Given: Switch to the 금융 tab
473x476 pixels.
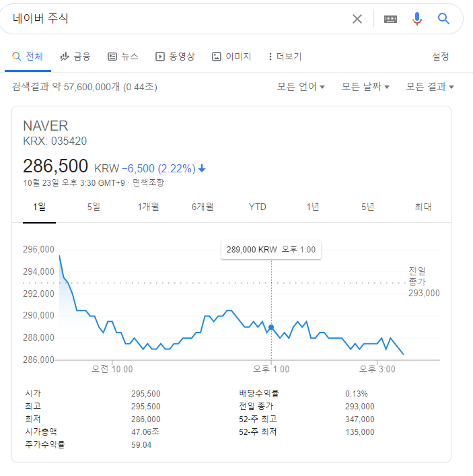Looking at the screenshot, I should [x=75, y=57].
